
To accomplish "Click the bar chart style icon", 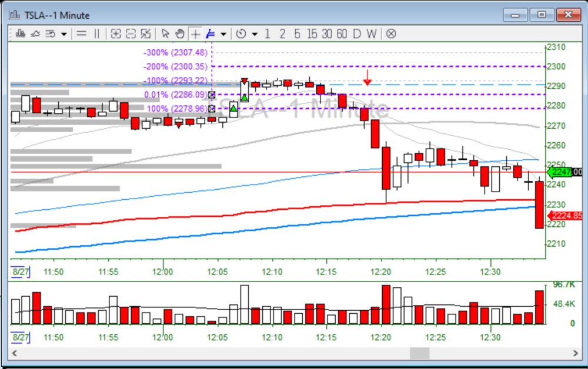I will (x=20, y=33).
